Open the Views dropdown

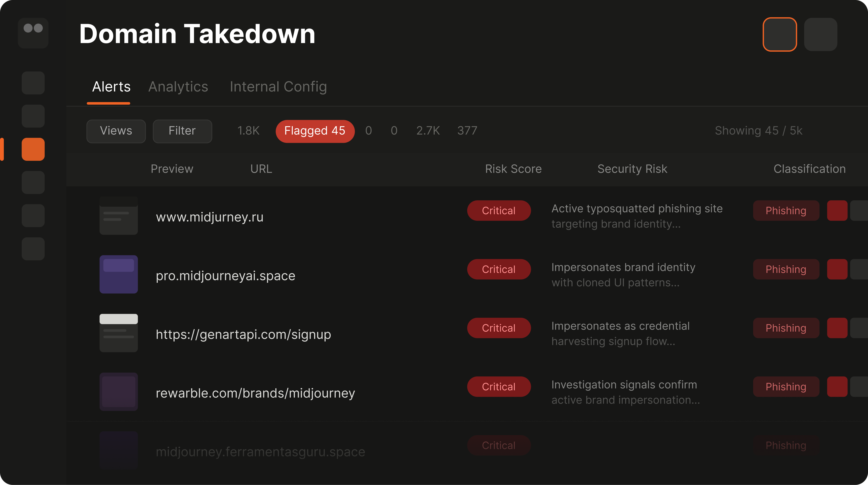coord(116,131)
